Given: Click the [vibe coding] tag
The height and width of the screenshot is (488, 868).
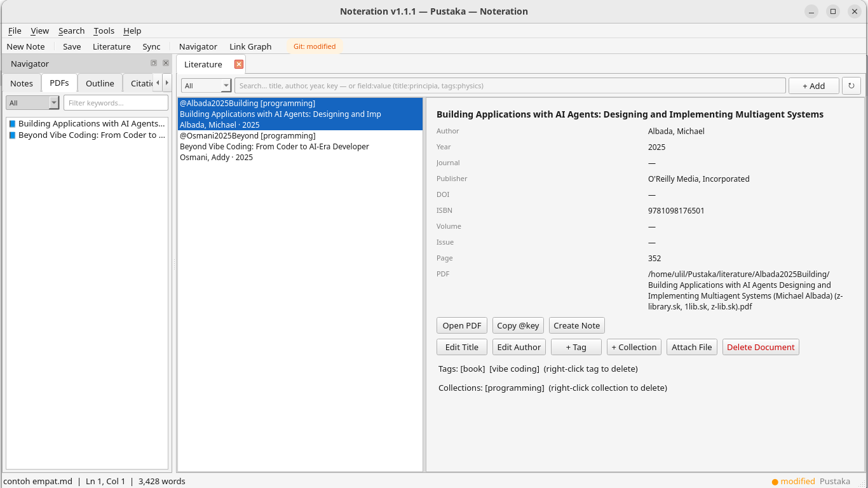Looking at the screenshot, I should [x=514, y=369].
